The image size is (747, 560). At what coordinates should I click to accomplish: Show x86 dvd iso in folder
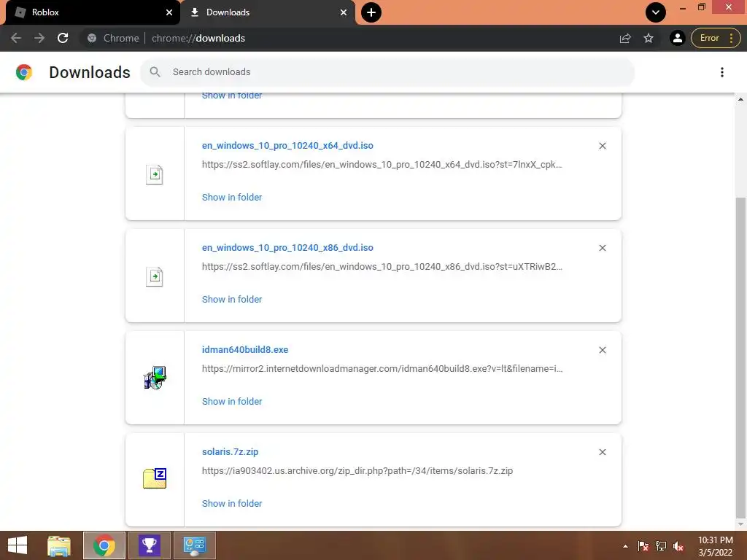tap(232, 299)
